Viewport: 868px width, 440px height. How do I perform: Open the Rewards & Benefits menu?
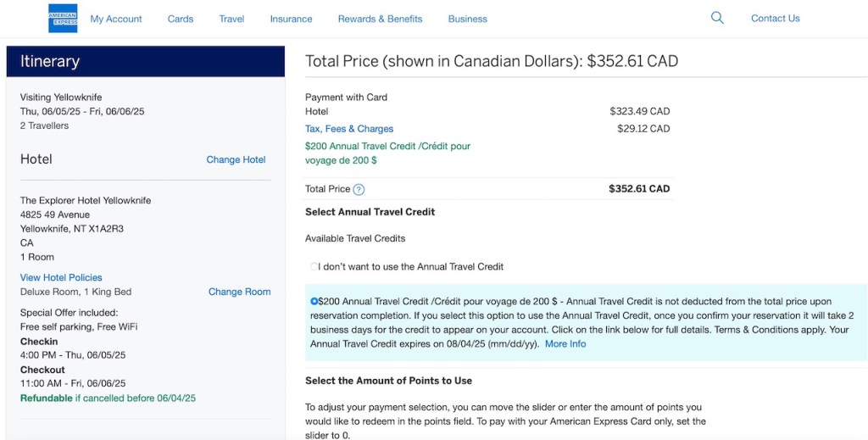(x=380, y=19)
